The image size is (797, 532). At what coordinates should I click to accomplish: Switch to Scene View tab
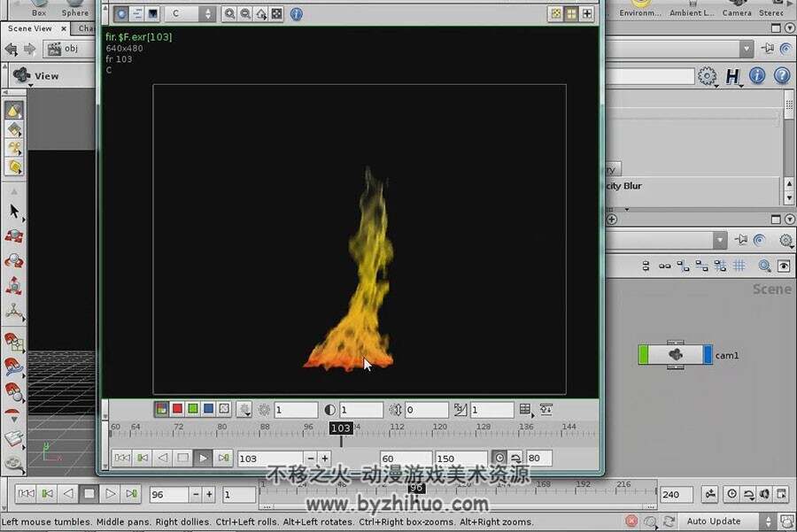[30, 28]
